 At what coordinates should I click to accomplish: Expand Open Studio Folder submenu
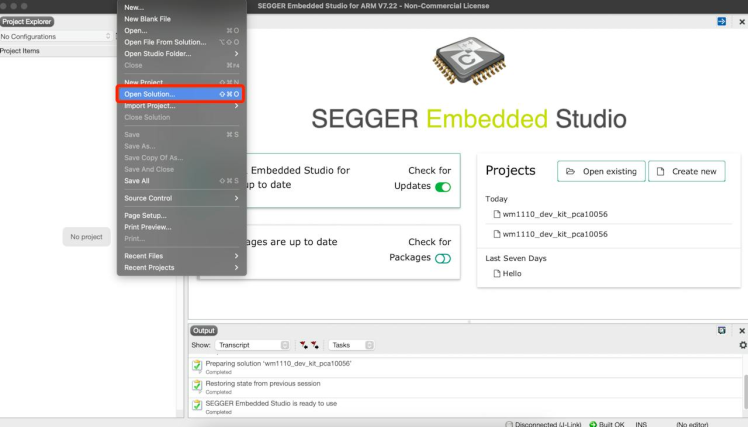[181, 53]
